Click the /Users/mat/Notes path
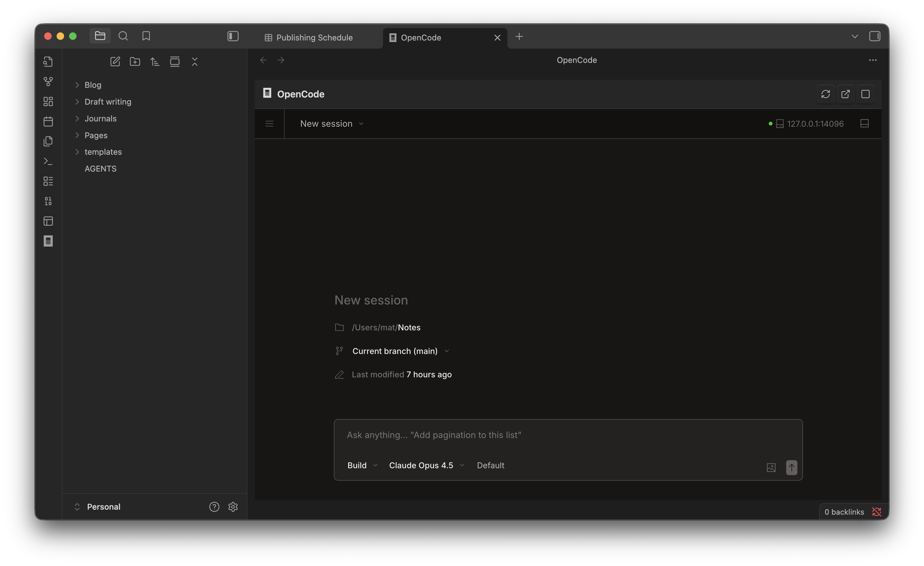The image size is (924, 566). tap(386, 327)
